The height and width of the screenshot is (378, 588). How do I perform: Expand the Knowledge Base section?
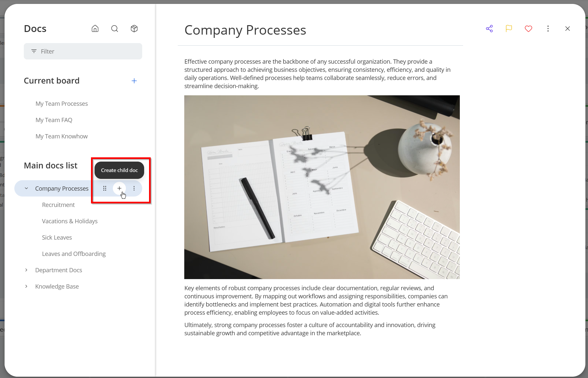point(26,286)
